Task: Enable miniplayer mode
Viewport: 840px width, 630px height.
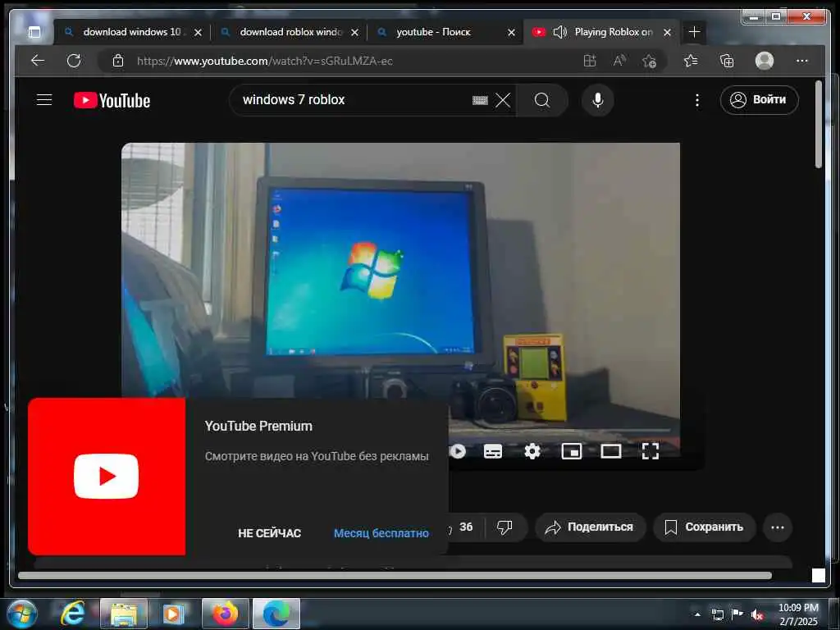Action: click(x=572, y=451)
